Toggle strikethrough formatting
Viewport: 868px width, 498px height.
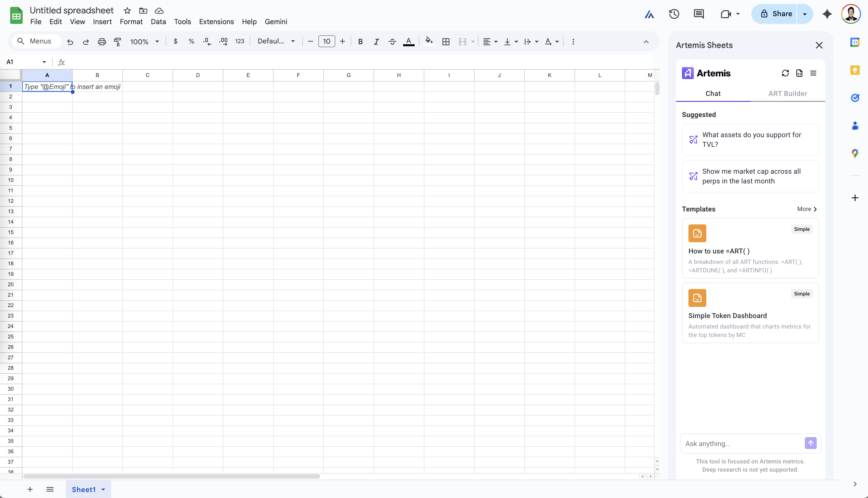pyautogui.click(x=392, y=42)
